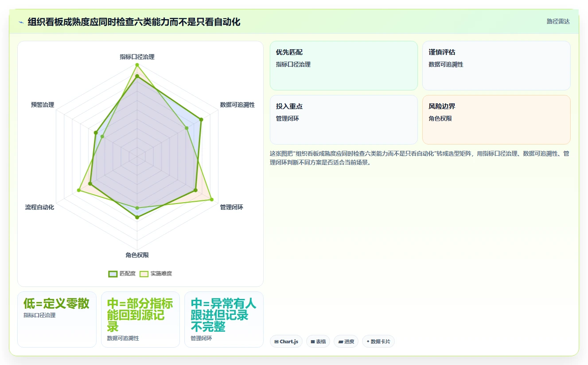Image resolution: width=588 pixels, height=365 pixels.
Task: Click 匹配度 point on 流程自动化 axis
Action: pyautogui.click(x=90, y=184)
